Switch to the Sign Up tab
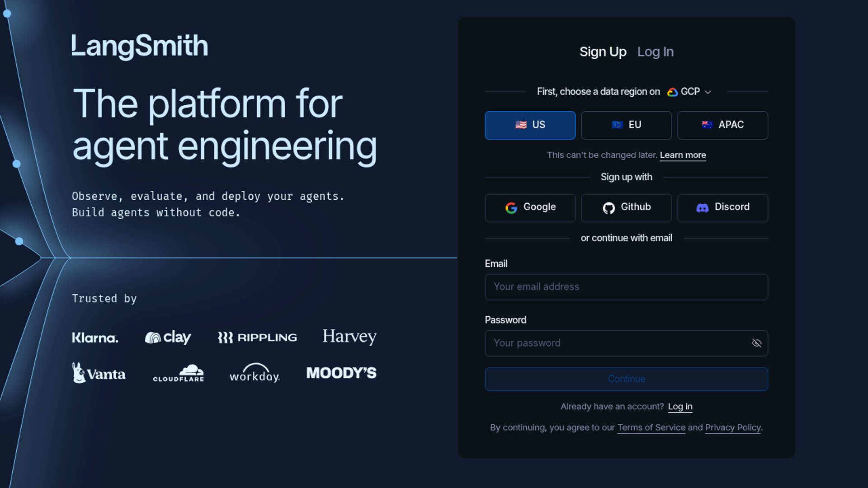Screen dimensions: 868x488 tap(603, 52)
